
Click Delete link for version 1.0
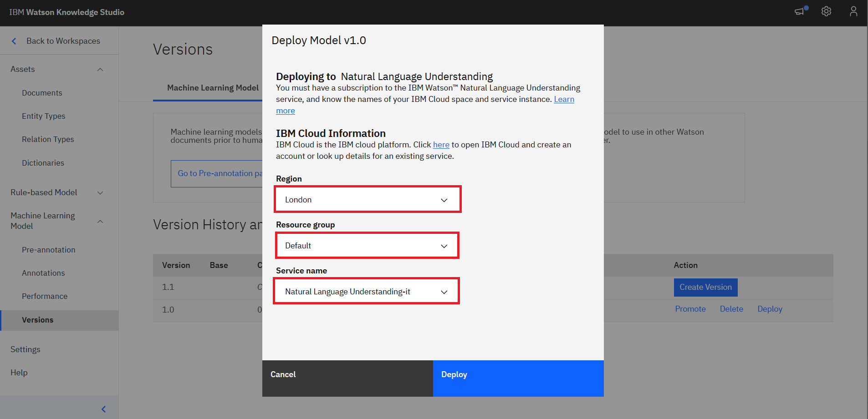tap(731, 309)
